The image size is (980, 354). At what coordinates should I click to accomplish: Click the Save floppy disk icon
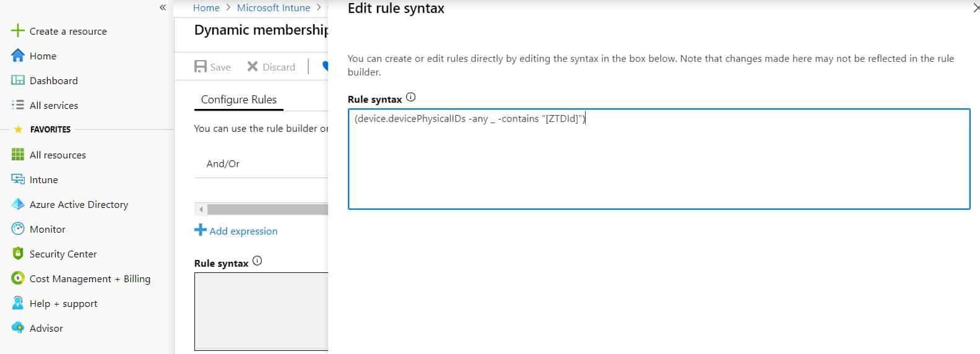(201, 67)
